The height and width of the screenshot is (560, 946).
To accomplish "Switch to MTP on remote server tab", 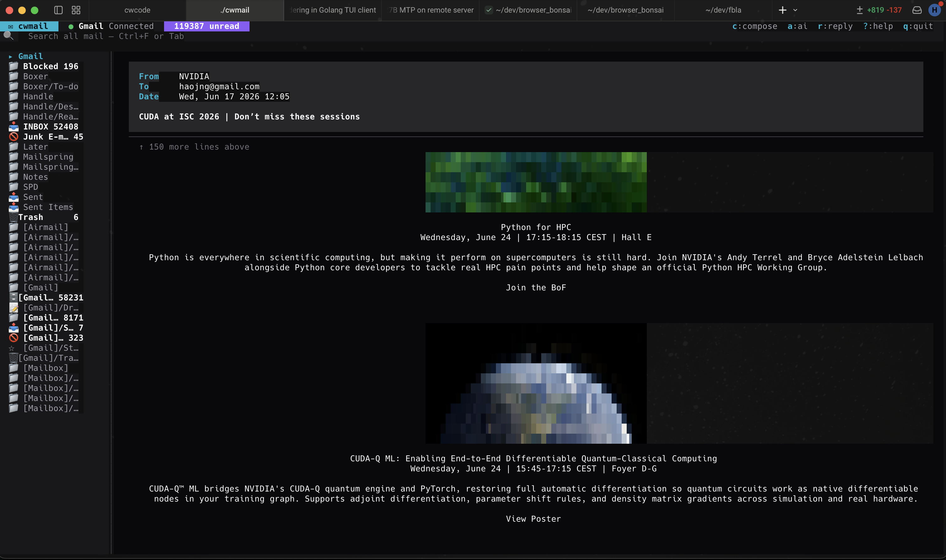I will pyautogui.click(x=431, y=10).
